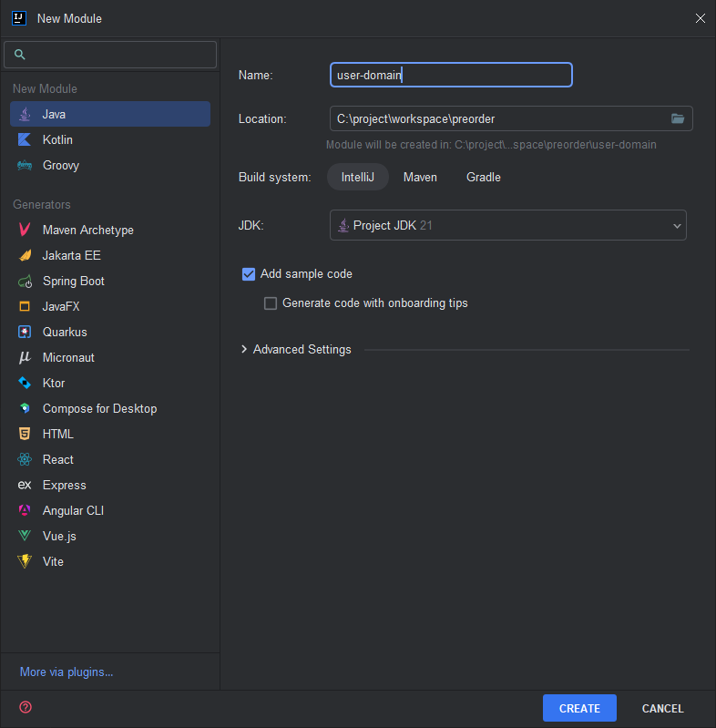
Task: Click the Micronaut mu icon
Action: (x=25, y=357)
